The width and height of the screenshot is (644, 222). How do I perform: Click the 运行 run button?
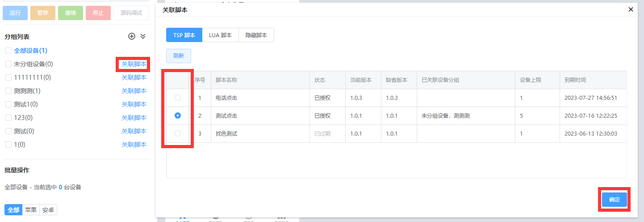[15, 13]
